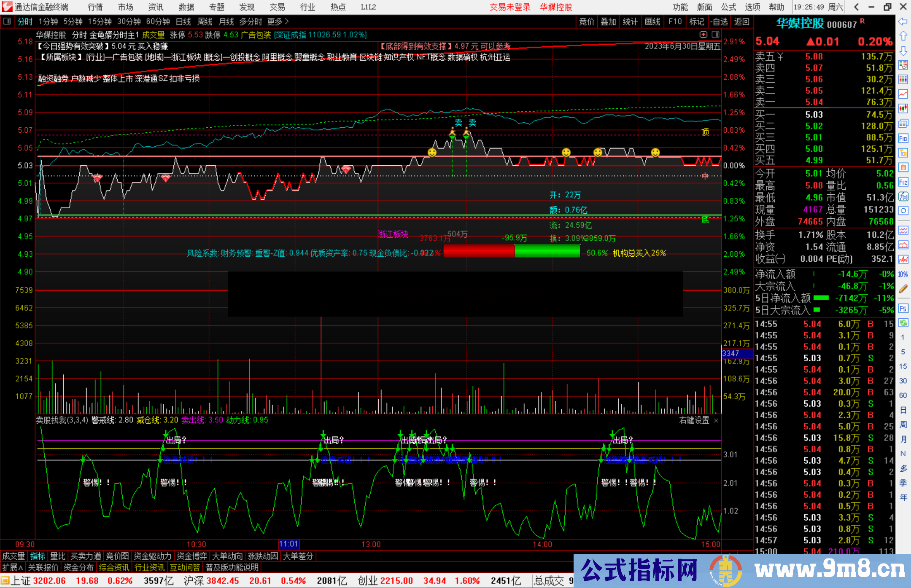Select the 5分钟 period tab

(x=73, y=21)
